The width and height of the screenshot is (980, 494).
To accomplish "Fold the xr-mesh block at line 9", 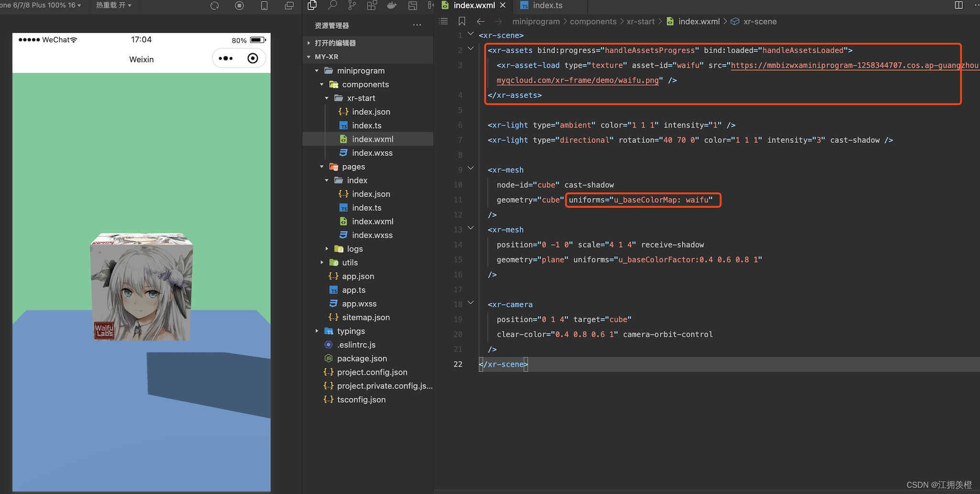I will 470,168.
